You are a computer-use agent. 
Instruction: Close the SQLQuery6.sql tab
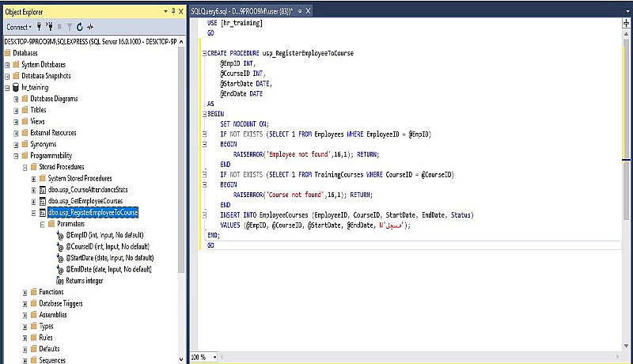click(308, 11)
